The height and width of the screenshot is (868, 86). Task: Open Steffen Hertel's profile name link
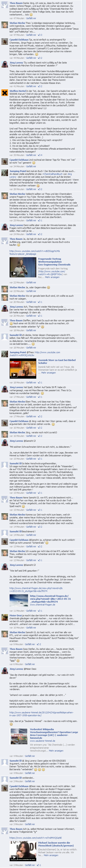18,91
